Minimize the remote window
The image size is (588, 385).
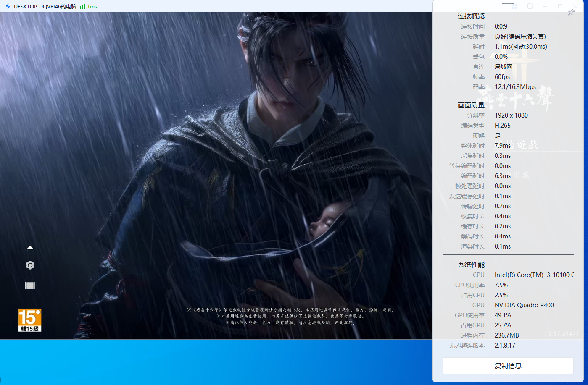pos(545,6)
